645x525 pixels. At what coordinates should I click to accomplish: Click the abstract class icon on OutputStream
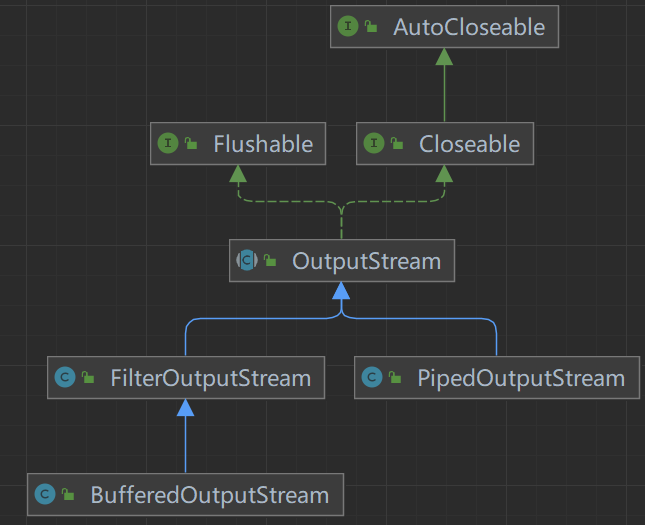(246, 261)
